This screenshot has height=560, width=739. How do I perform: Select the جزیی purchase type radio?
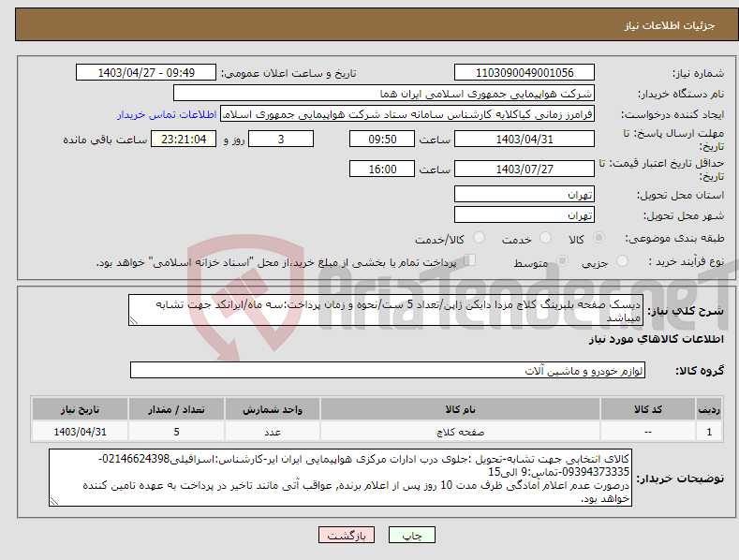pos(622,260)
